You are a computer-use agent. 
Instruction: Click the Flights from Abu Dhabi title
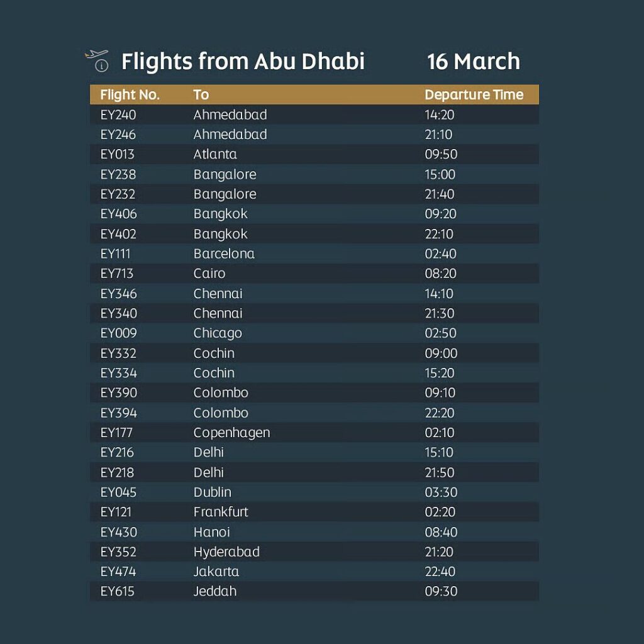pos(243,62)
